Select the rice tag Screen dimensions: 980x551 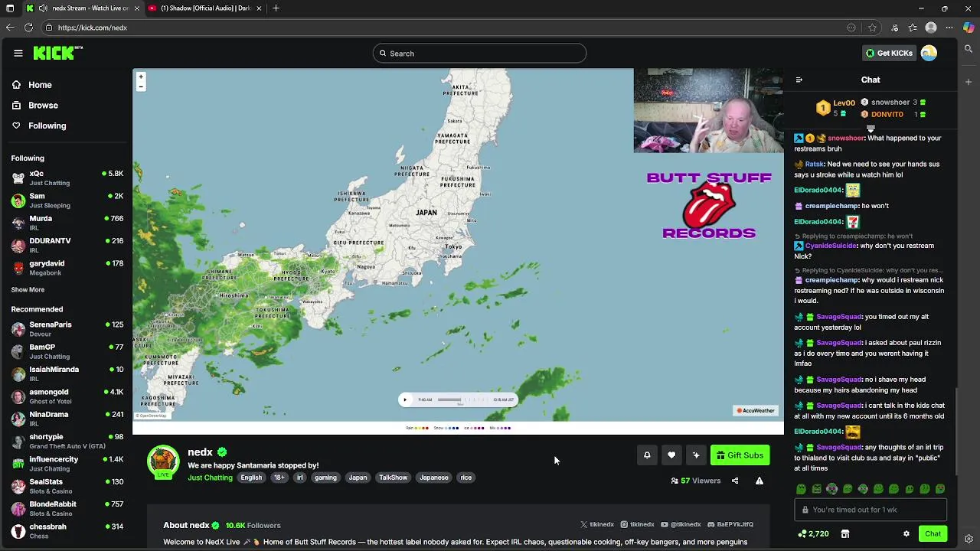(x=465, y=478)
